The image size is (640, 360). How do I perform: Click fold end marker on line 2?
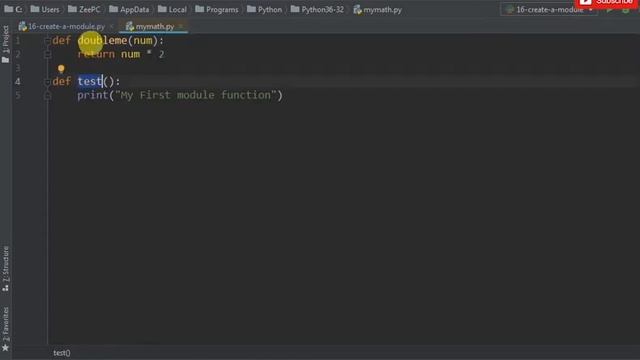point(47,54)
